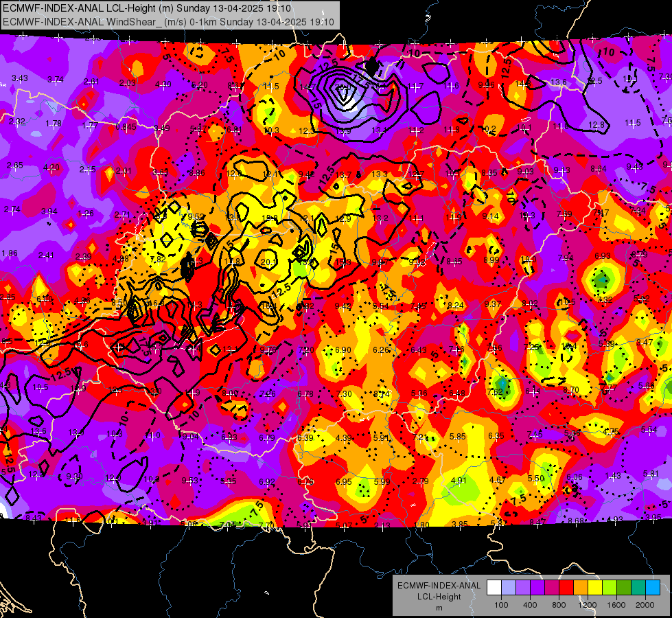Click the LCL-Height title line at top

(147, 8)
